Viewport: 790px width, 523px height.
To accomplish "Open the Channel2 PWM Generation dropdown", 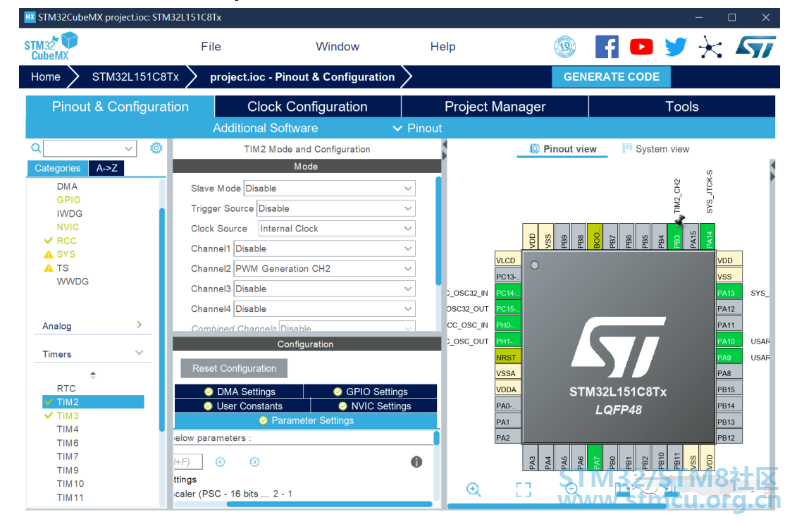I will [324, 269].
